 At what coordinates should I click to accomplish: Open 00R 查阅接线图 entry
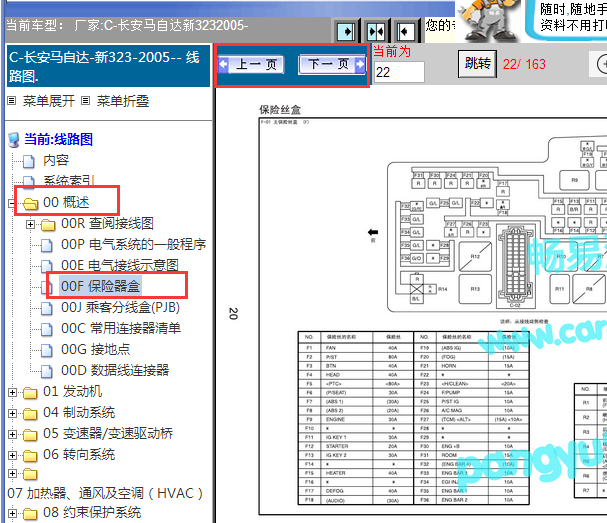click(107, 223)
